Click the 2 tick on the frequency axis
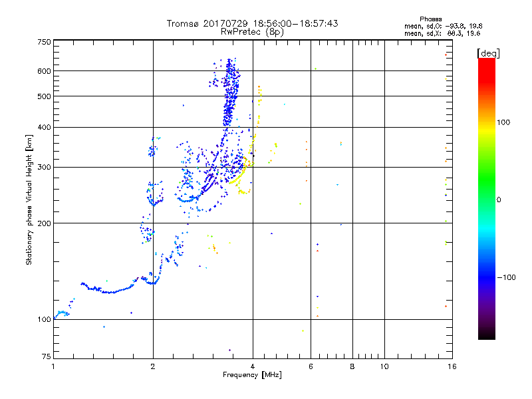Viewport: 532px width, 399px height. (153, 366)
